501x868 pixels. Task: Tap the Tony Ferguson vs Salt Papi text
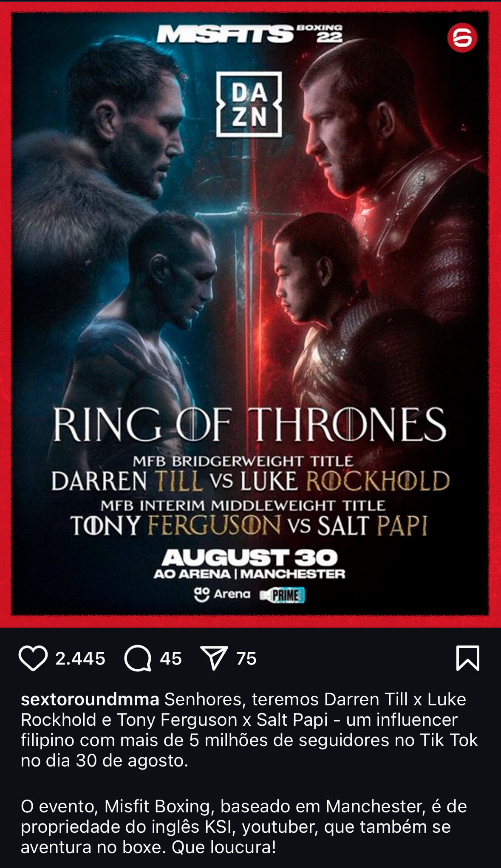(x=249, y=526)
